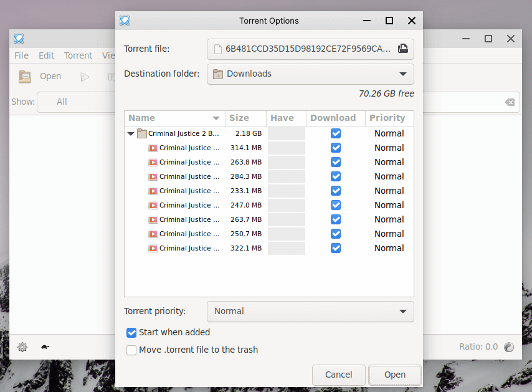Toggle the turtle alternative speed limits icon
The image size is (532, 392).
click(x=45, y=347)
